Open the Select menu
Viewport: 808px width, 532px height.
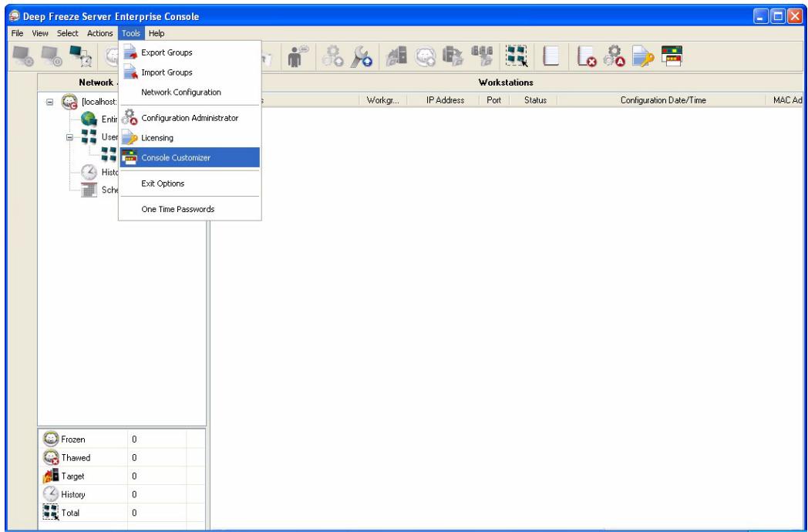click(x=68, y=33)
